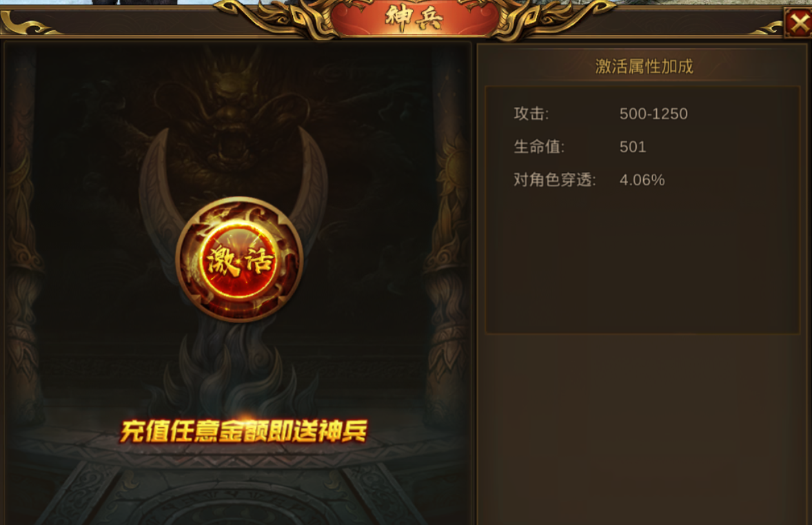Viewport: 812px width, 525px height.
Task: Click the 501 health value
Action: pos(633,147)
